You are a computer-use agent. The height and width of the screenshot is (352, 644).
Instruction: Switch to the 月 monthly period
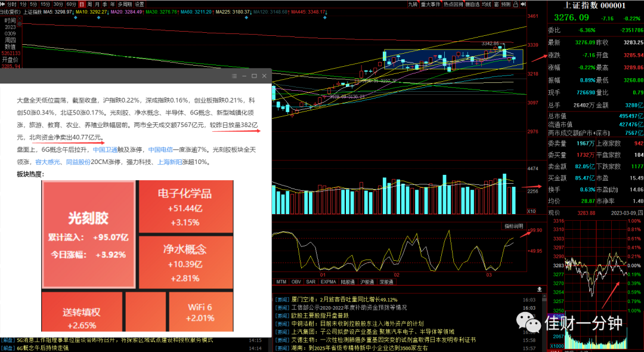[97, 4]
